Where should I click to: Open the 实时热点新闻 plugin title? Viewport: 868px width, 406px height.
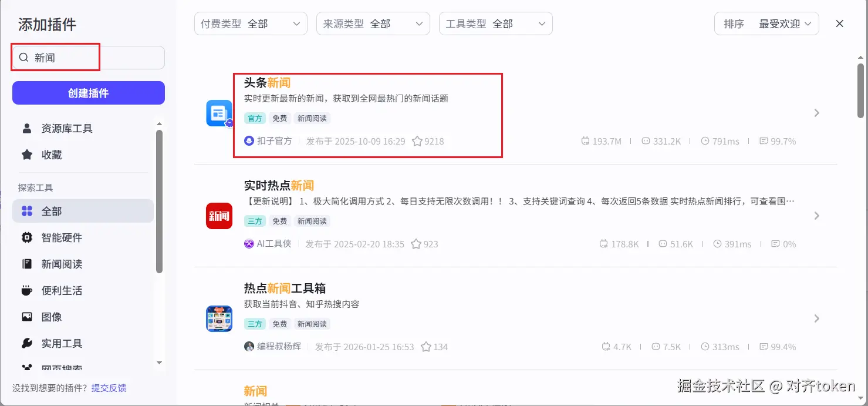click(x=279, y=186)
